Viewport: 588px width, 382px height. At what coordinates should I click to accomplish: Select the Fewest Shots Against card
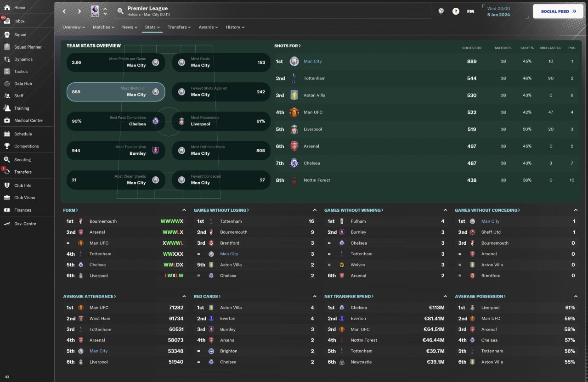[221, 92]
